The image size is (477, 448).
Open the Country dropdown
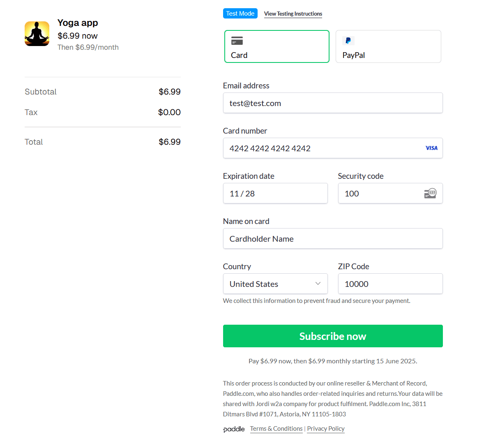point(275,284)
